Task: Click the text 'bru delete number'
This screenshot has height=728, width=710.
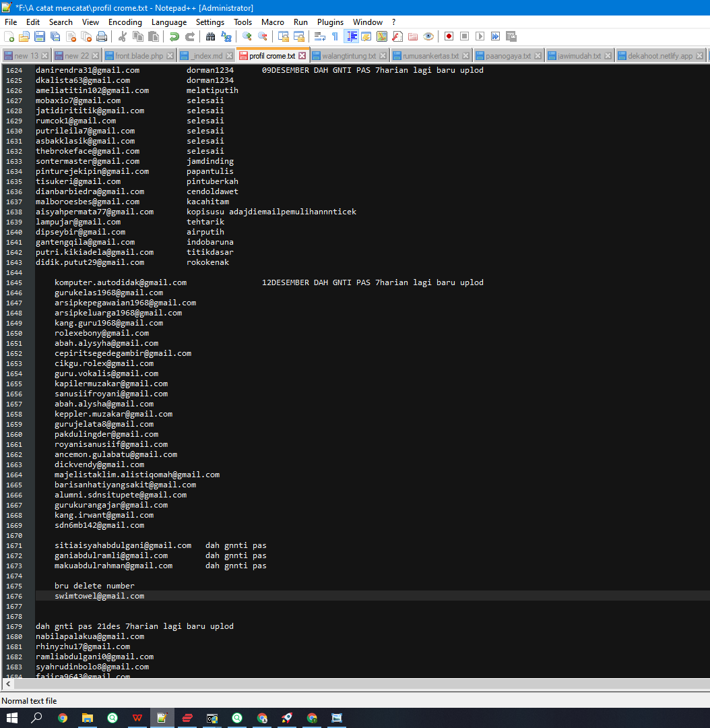Action: 94,586
